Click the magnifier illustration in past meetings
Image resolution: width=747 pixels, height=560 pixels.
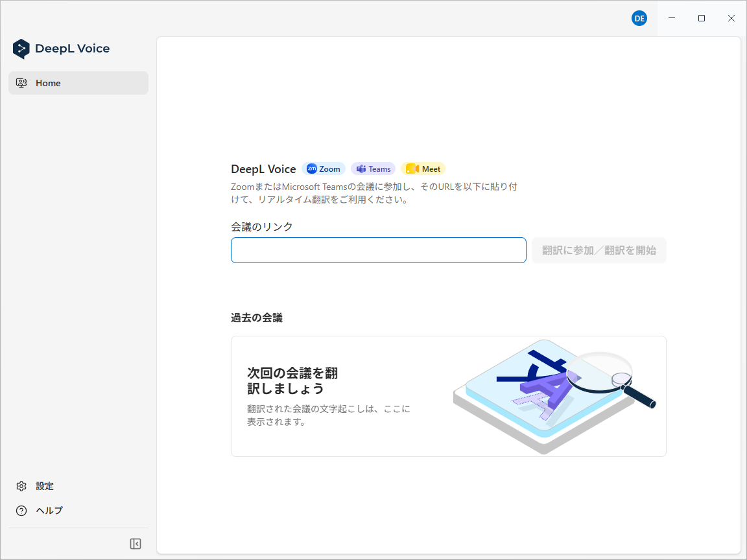[x=611, y=379]
